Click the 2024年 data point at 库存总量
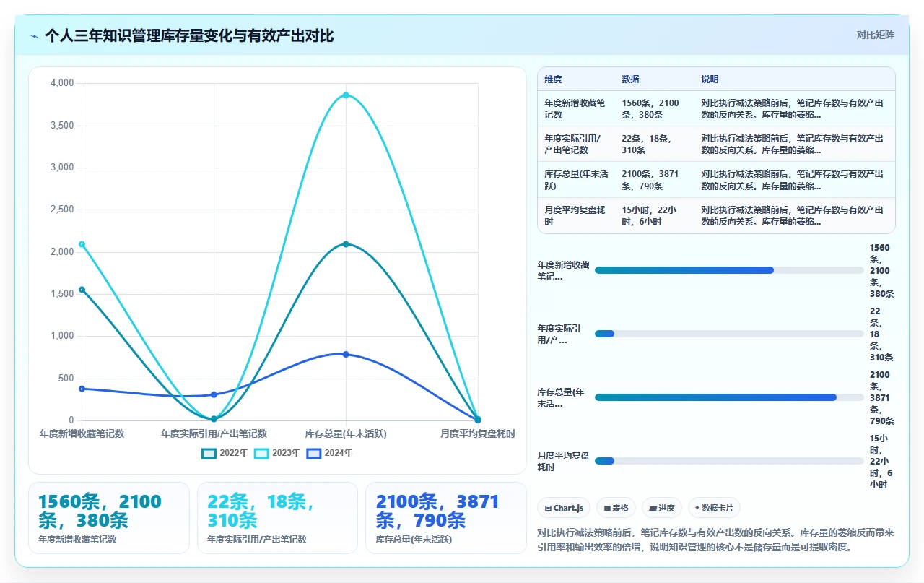 (346, 354)
